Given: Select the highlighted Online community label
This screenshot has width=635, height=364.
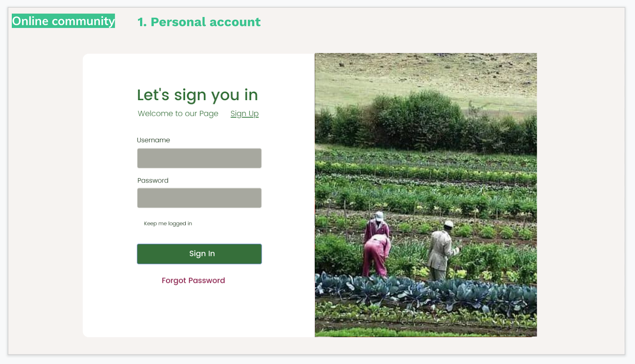Looking at the screenshot, I should click(63, 21).
